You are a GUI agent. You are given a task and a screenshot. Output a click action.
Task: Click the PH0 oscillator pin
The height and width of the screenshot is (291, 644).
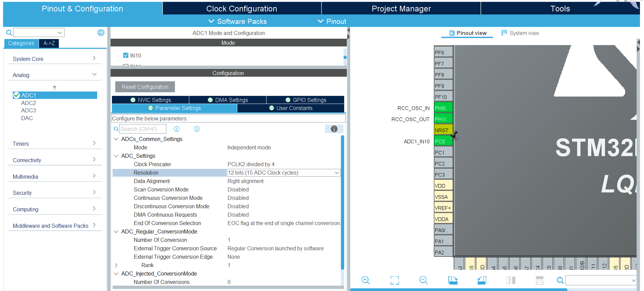click(x=443, y=108)
